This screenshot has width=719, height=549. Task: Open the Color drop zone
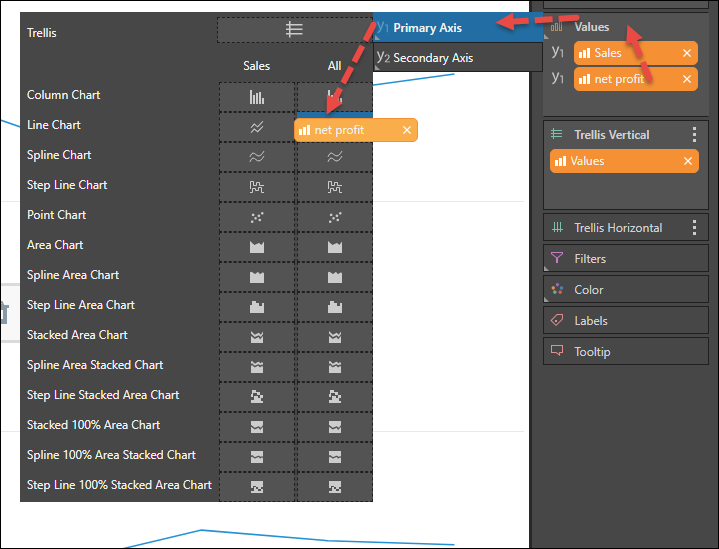(626, 290)
